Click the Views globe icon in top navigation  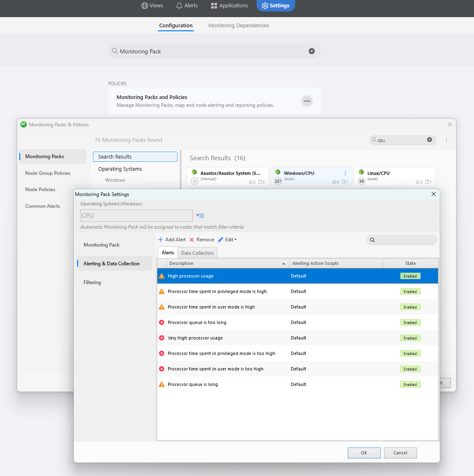tap(145, 5)
